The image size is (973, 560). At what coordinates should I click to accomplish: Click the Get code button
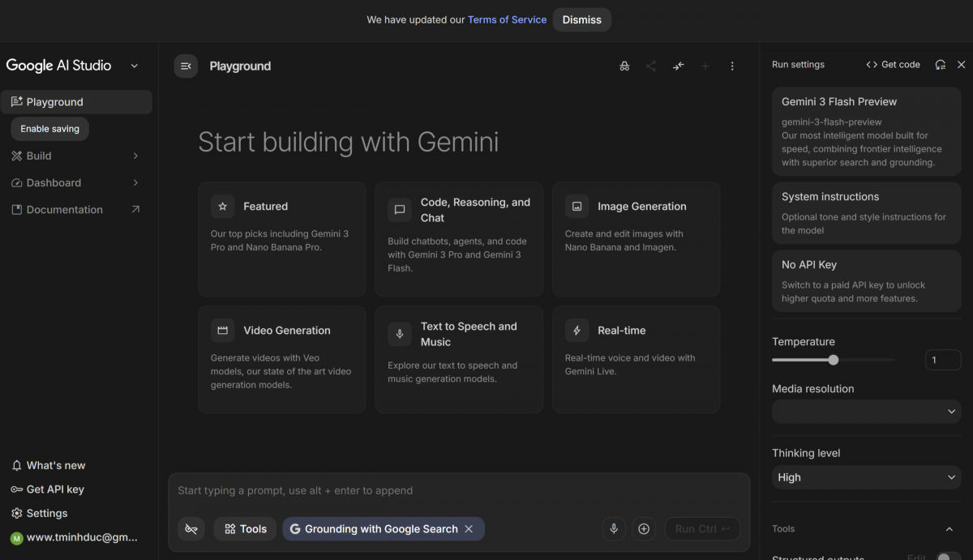893,64
